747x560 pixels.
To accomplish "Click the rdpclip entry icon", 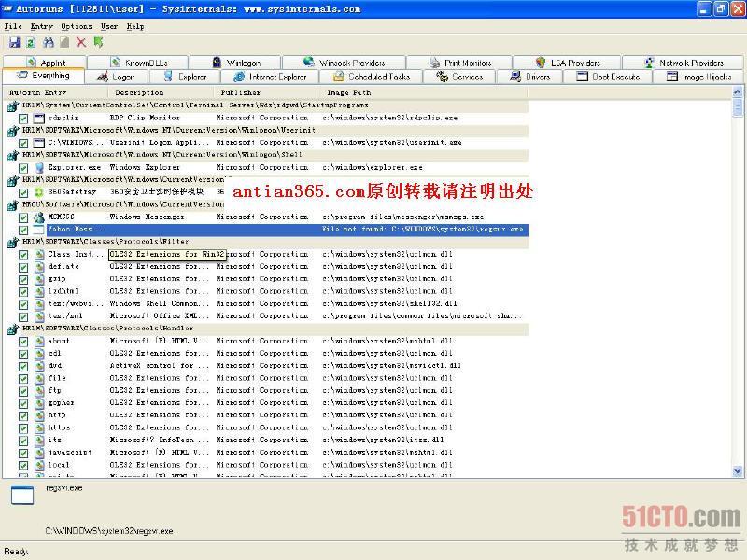I will coord(39,119).
